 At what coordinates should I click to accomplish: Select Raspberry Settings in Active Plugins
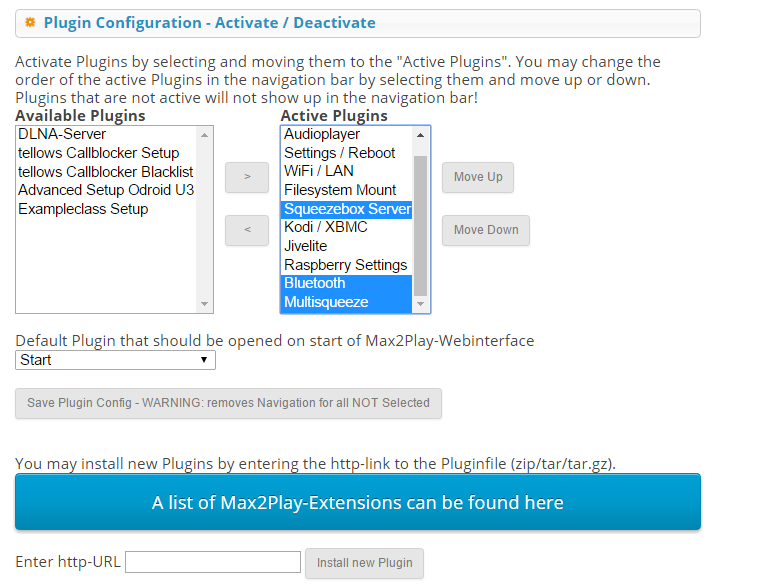[347, 265]
